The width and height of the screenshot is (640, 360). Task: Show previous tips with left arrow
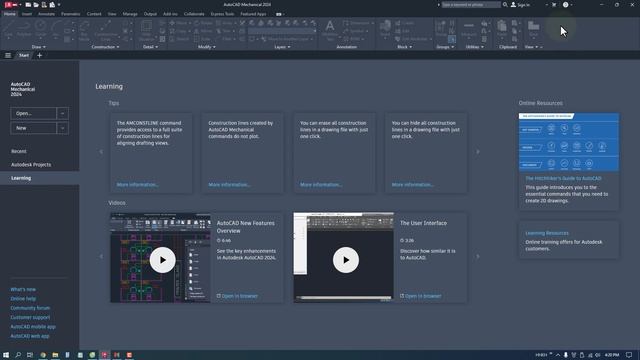(x=101, y=152)
